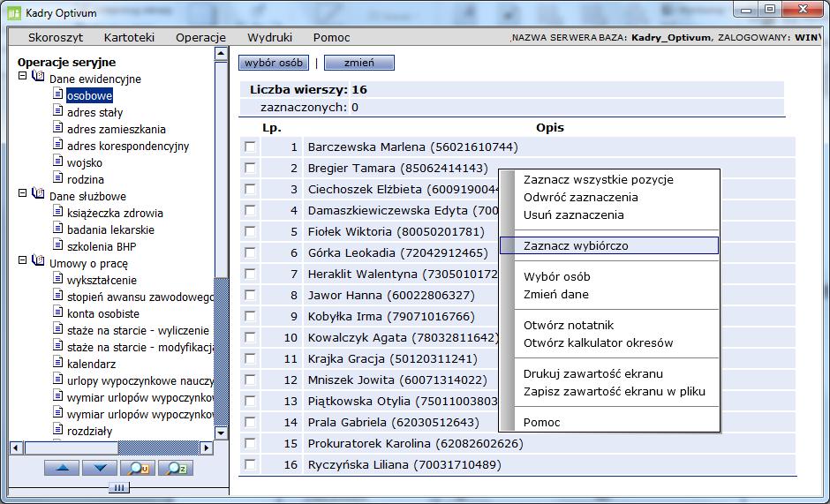Click the horizontal scrollbar left arrow

click(16, 448)
